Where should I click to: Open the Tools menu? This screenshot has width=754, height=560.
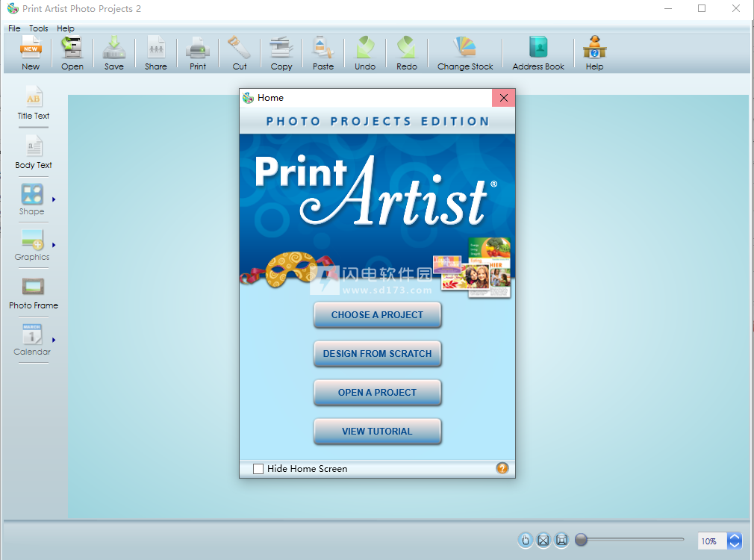(39, 28)
